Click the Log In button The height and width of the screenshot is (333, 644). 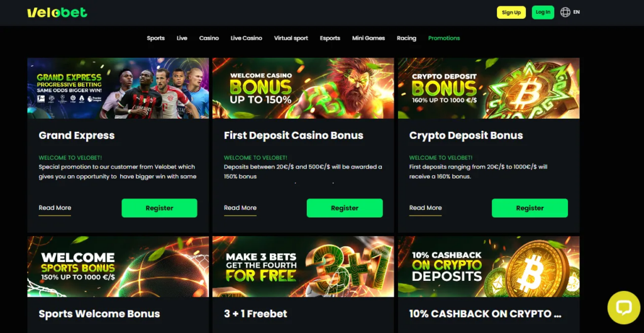coord(543,13)
